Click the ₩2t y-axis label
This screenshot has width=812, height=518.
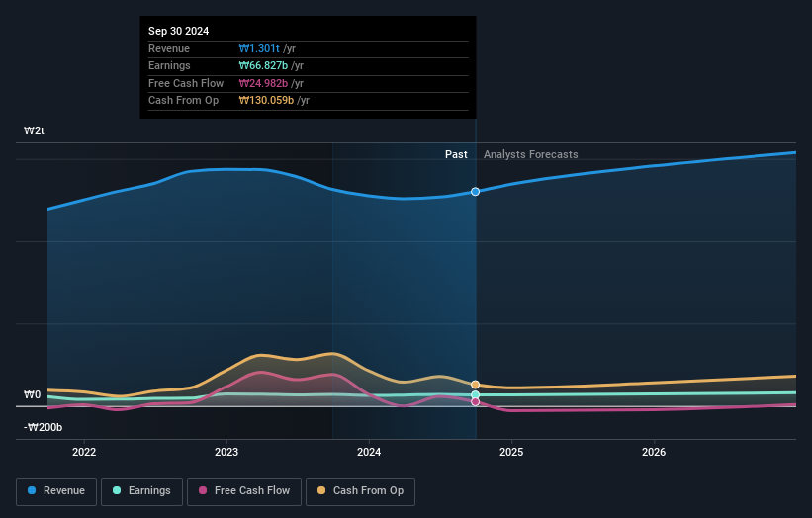pos(34,130)
